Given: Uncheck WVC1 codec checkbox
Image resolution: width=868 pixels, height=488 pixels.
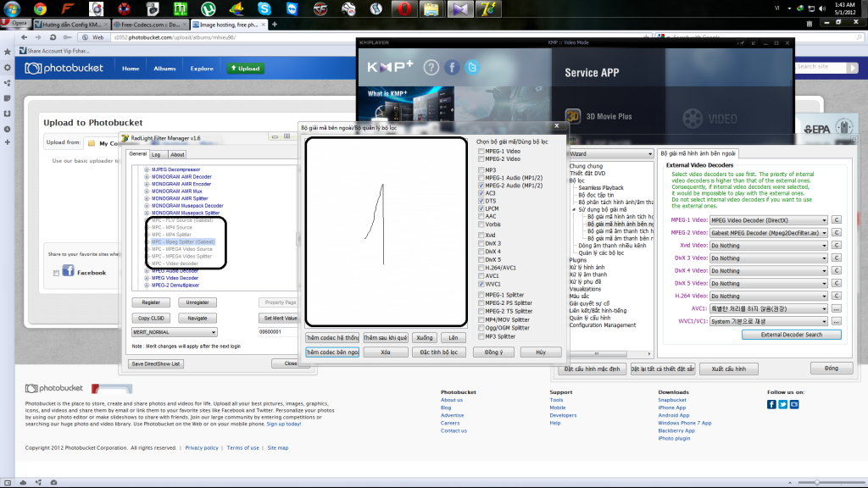Looking at the screenshot, I should (x=481, y=284).
